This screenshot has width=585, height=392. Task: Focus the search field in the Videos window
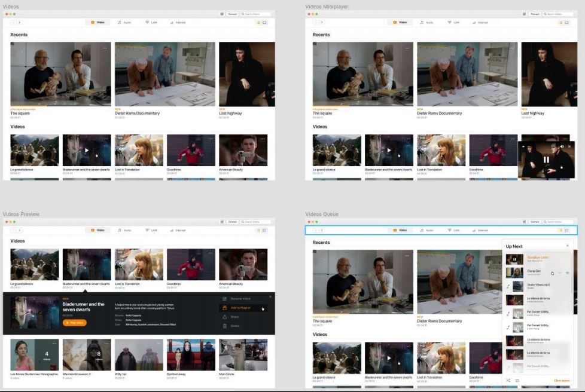[255, 14]
